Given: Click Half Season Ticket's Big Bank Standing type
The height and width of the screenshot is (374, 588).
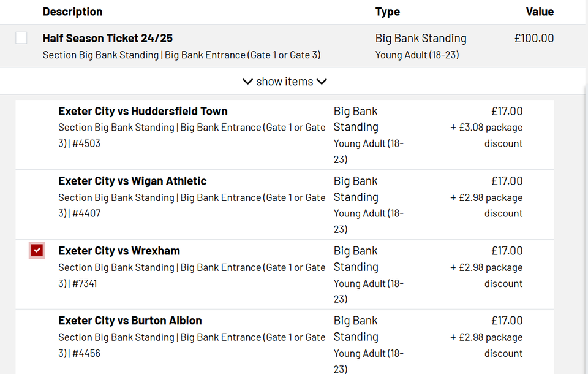Looking at the screenshot, I should (421, 38).
